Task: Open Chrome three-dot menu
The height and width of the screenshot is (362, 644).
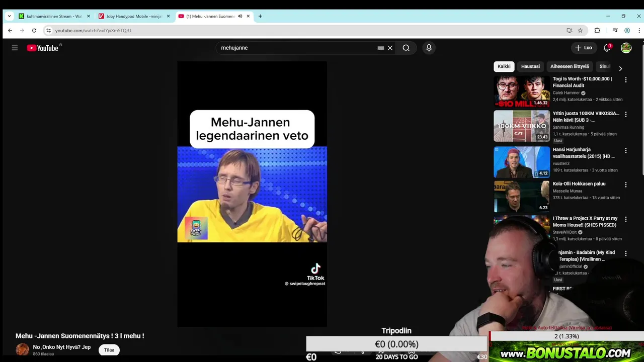Action: 639,30
